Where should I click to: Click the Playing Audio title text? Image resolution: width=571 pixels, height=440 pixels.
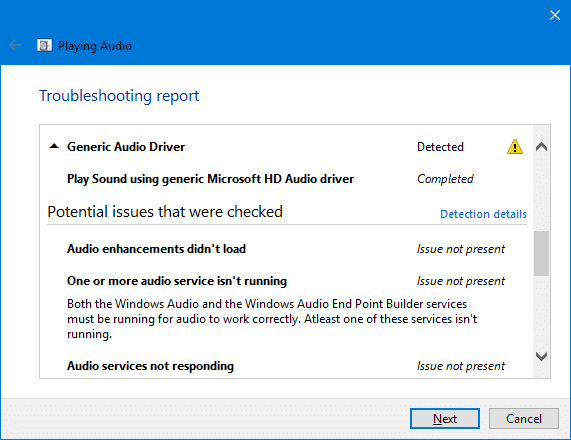pos(95,46)
